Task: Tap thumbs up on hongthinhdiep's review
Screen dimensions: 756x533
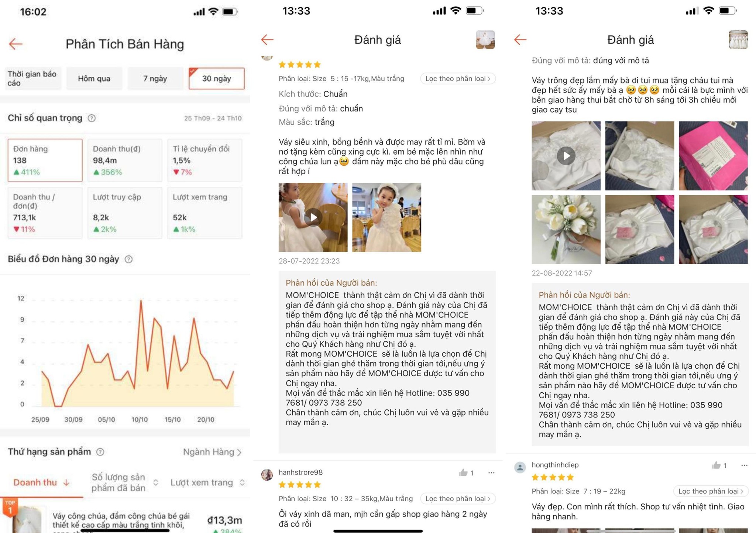Action: [x=716, y=465]
